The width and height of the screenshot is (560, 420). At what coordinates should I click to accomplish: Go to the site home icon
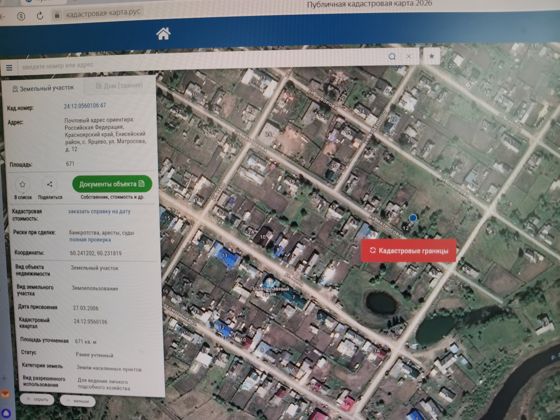pos(163,34)
